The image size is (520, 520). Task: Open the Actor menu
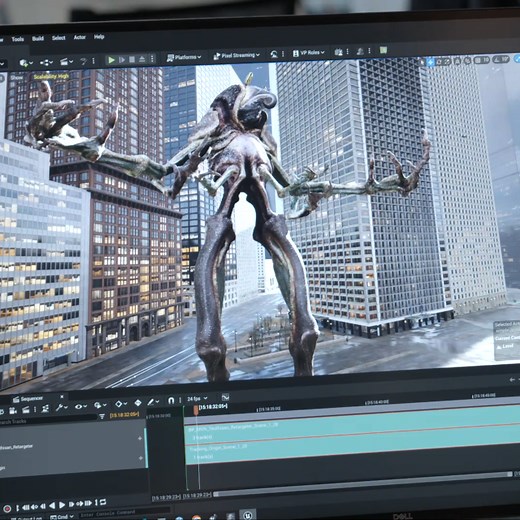tap(79, 37)
